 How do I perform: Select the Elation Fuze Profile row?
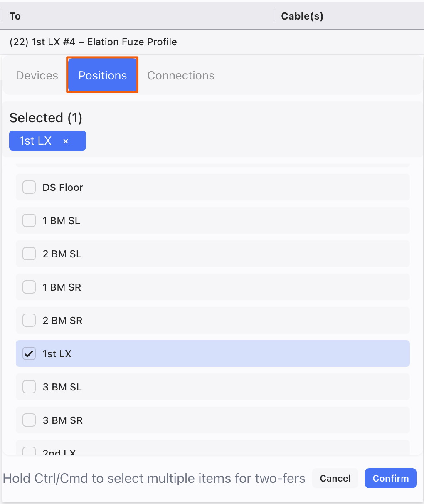[93, 42]
